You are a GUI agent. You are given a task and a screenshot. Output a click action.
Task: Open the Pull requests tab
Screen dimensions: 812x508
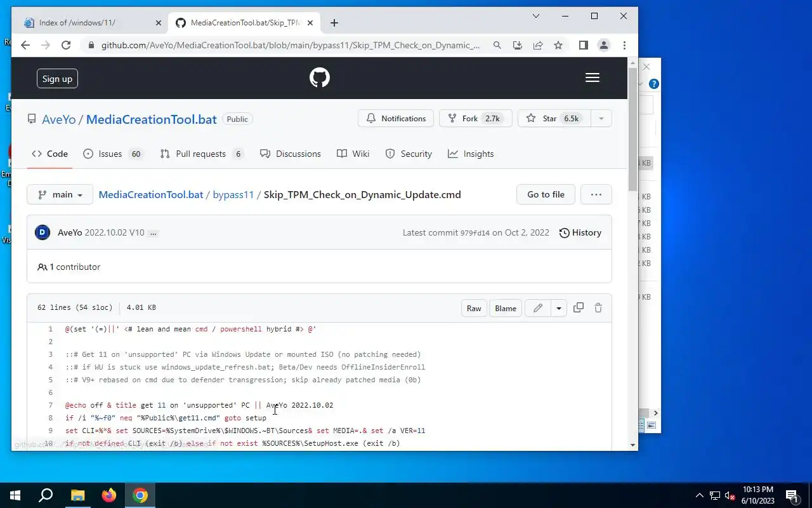click(201, 154)
